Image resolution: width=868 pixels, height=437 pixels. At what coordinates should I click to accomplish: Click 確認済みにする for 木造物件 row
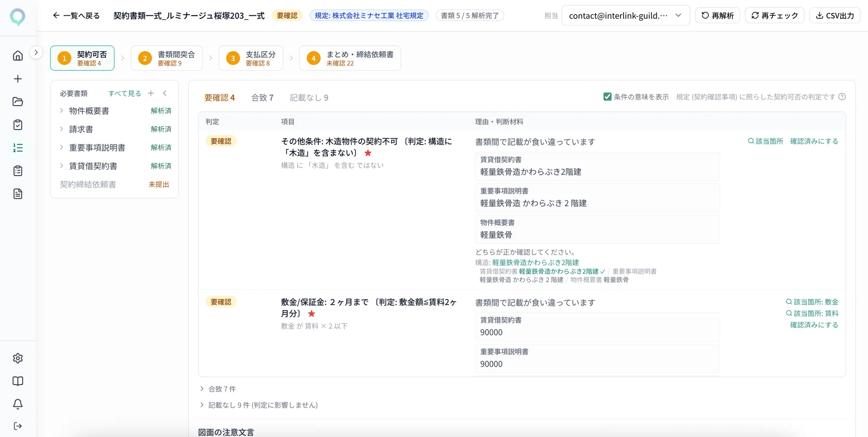pos(814,141)
